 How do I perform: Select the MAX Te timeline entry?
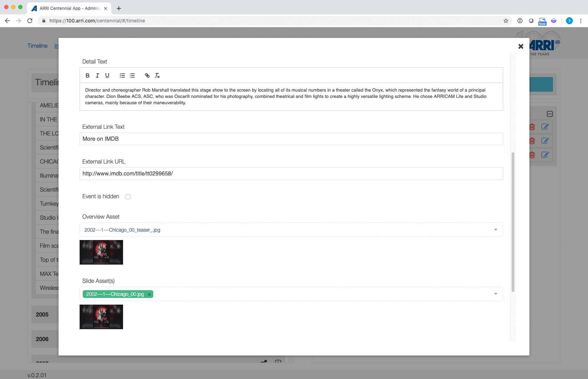(x=47, y=274)
